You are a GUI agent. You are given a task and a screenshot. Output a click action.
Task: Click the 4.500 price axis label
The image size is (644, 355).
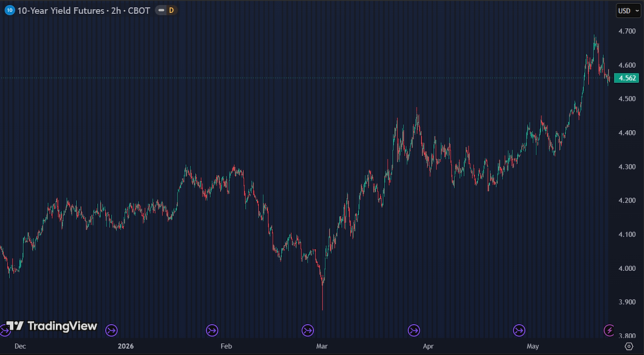[x=627, y=99]
